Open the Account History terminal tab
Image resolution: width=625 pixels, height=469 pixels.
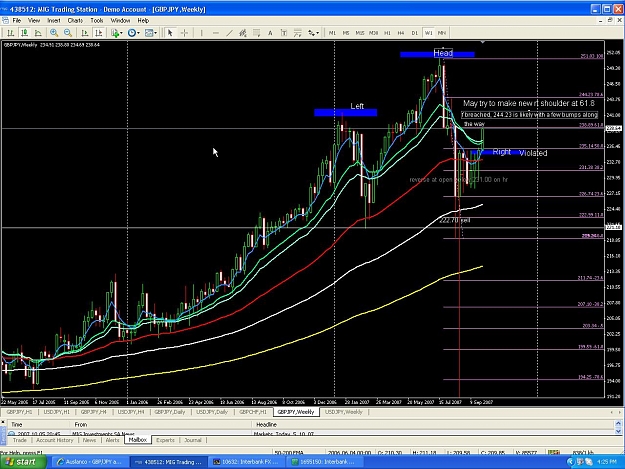click(55, 440)
